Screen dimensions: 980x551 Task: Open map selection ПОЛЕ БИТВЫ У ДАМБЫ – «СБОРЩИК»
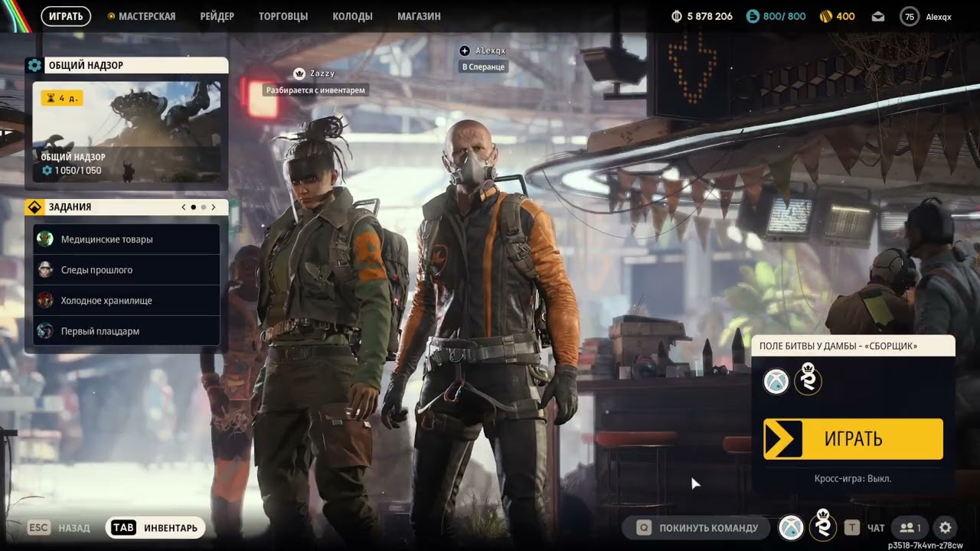click(853, 346)
